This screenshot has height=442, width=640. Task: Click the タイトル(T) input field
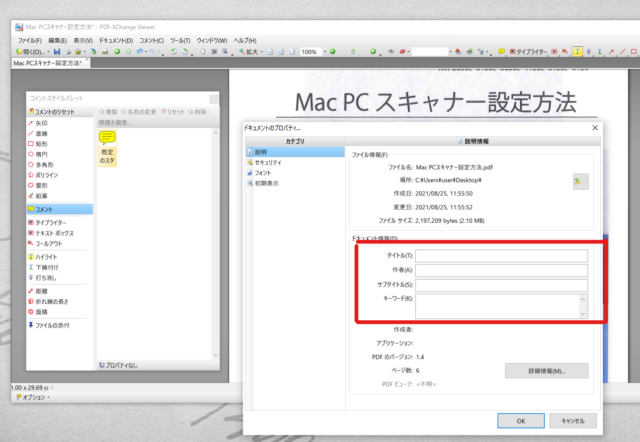click(502, 256)
